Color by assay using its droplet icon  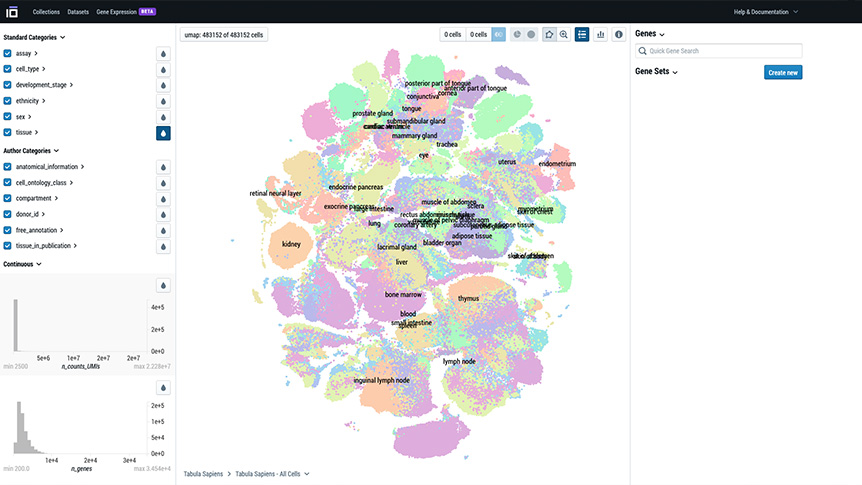point(163,54)
